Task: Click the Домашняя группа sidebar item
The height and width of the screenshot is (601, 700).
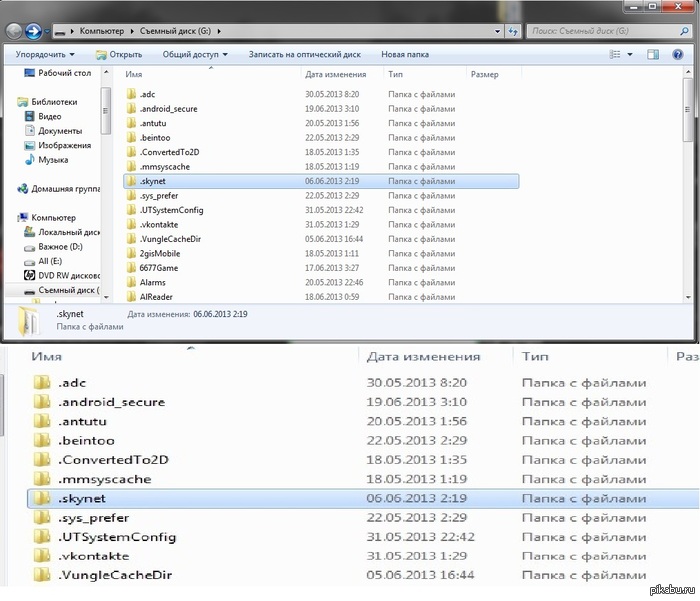Action: [x=64, y=188]
